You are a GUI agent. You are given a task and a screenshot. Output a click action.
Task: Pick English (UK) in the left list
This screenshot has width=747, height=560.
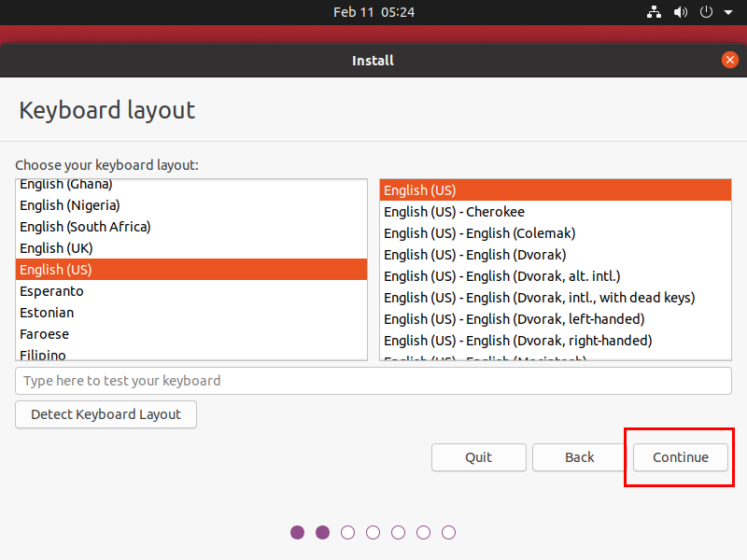click(x=191, y=248)
